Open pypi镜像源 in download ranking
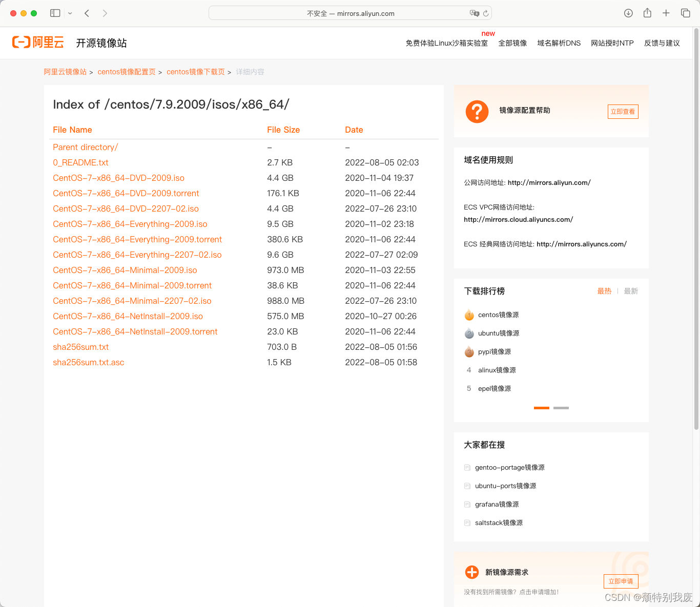 pyautogui.click(x=495, y=351)
